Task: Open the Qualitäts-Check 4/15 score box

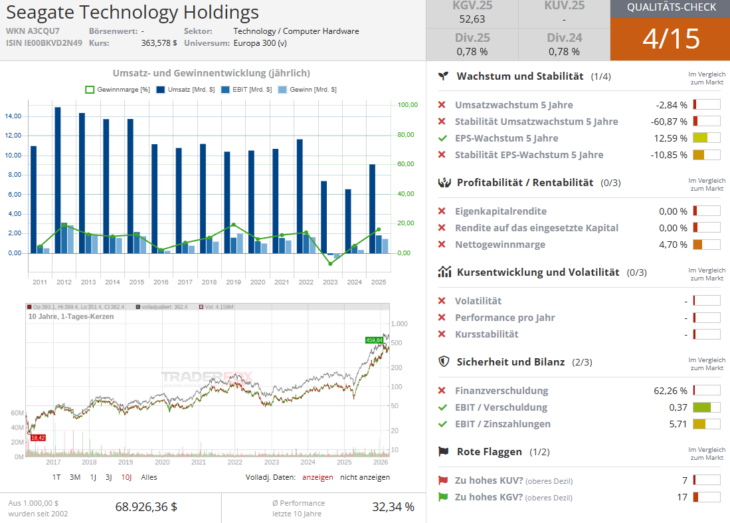Action: coord(670,31)
